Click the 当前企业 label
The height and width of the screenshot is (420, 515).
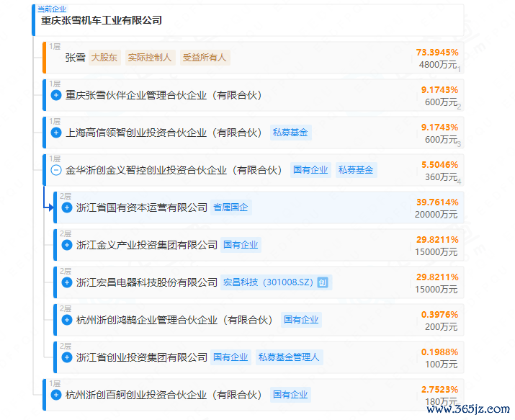[x=52, y=9]
